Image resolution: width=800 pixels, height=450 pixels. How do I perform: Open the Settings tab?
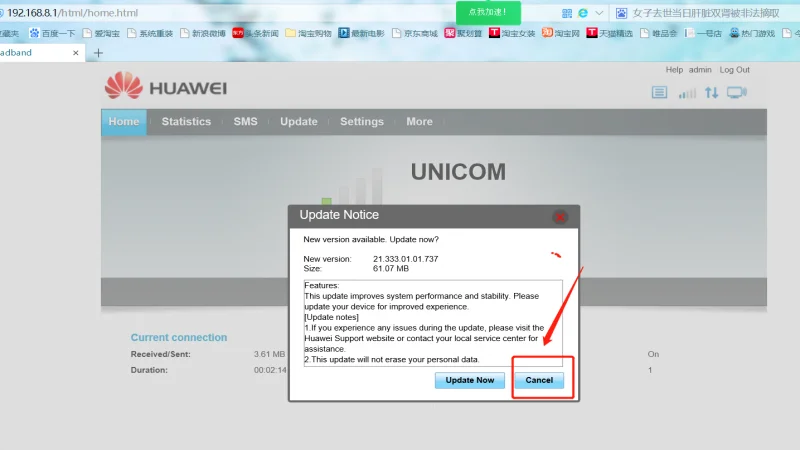pyautogui.click(x=362, y=122)
